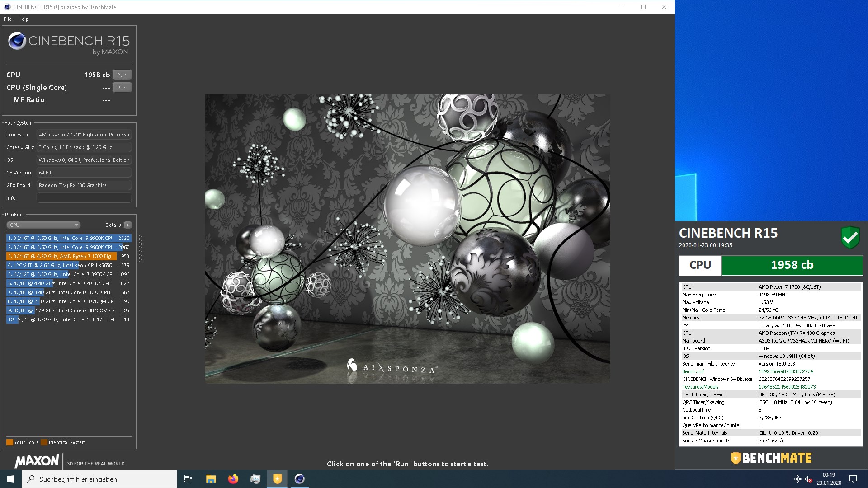The image size is (868, 488).
Task: Click the MAXON logo at bottom left
Action: (37, 461)
